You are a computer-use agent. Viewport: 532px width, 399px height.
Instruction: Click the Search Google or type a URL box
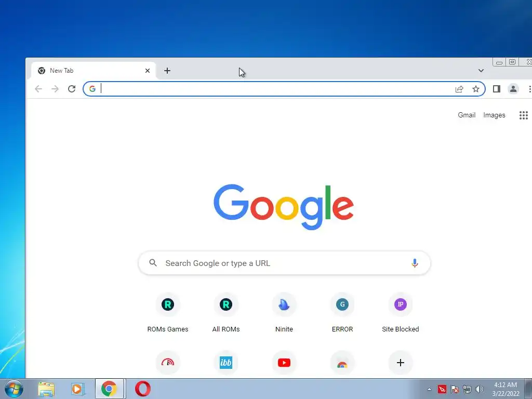284,263
